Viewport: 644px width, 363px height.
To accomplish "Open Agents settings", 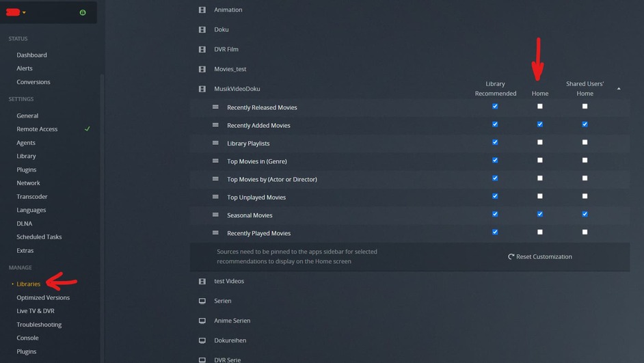I will click(x=26, y=143).
